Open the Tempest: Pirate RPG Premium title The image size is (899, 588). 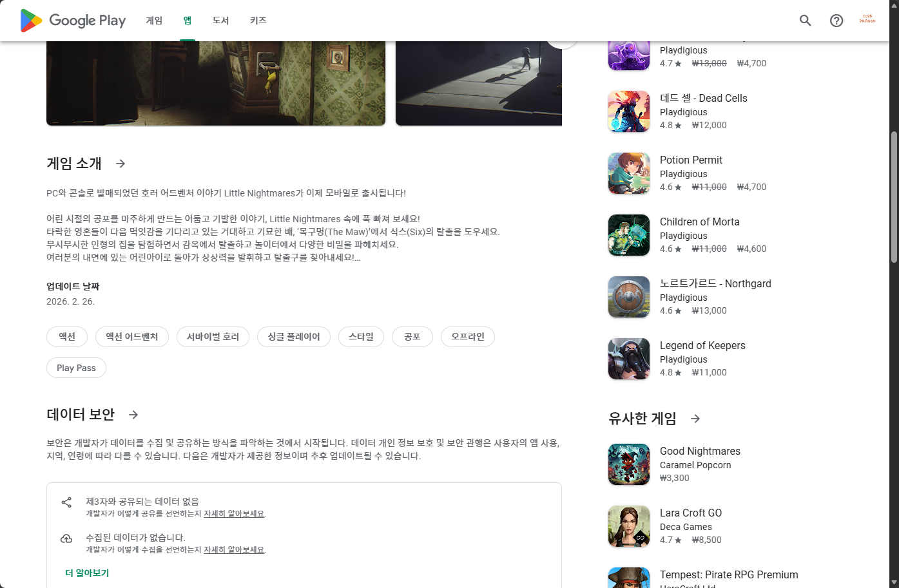point(729,574)
